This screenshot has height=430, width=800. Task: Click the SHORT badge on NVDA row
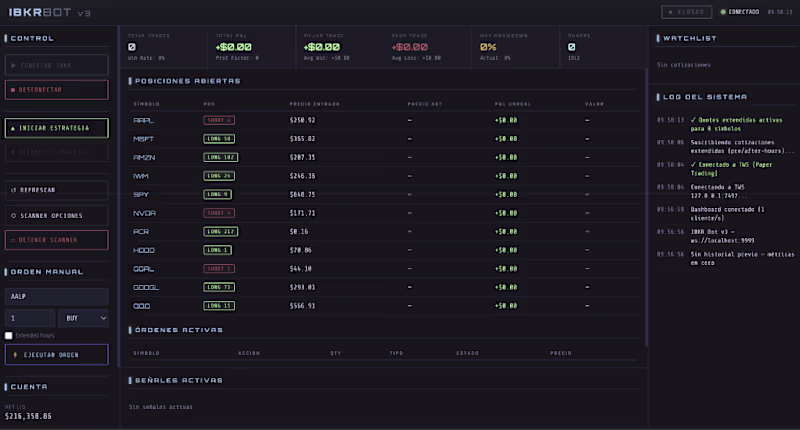[219, 213]
